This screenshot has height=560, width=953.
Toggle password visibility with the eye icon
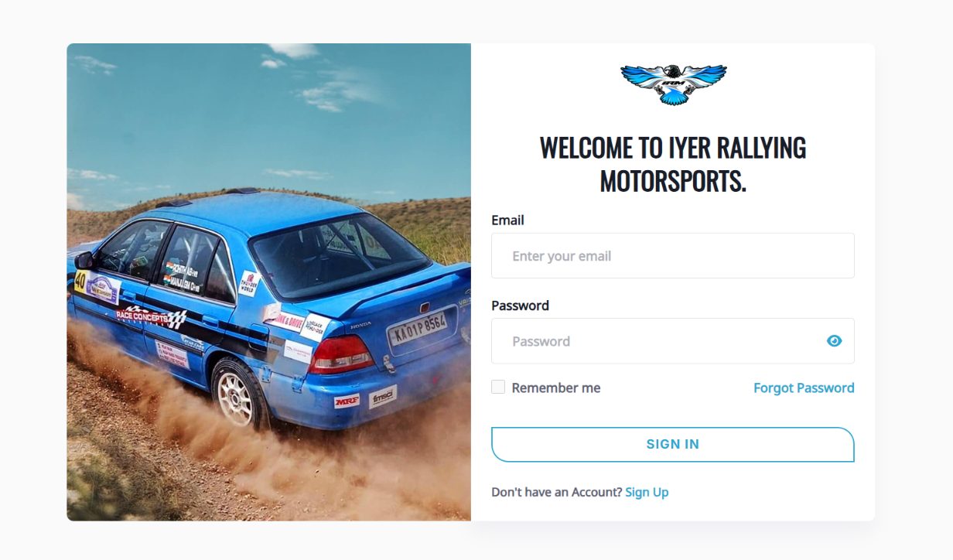point(834,341)
